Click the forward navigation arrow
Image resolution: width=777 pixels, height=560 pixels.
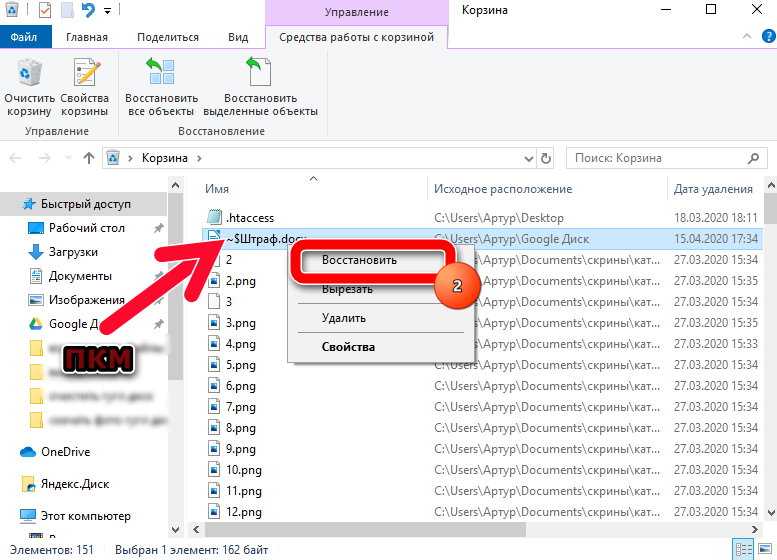45,158
